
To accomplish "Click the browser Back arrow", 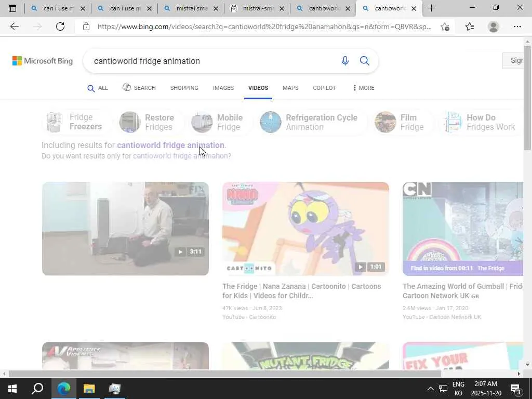I will tap(14, 26).
